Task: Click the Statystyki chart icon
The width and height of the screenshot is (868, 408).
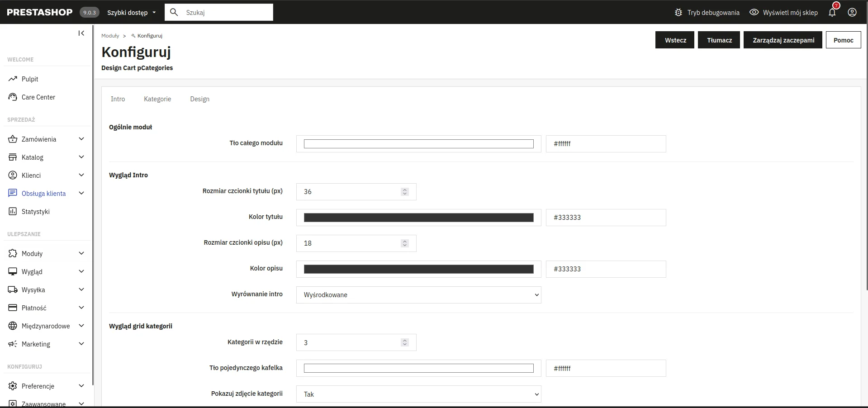Action: [x=13, y=211]
